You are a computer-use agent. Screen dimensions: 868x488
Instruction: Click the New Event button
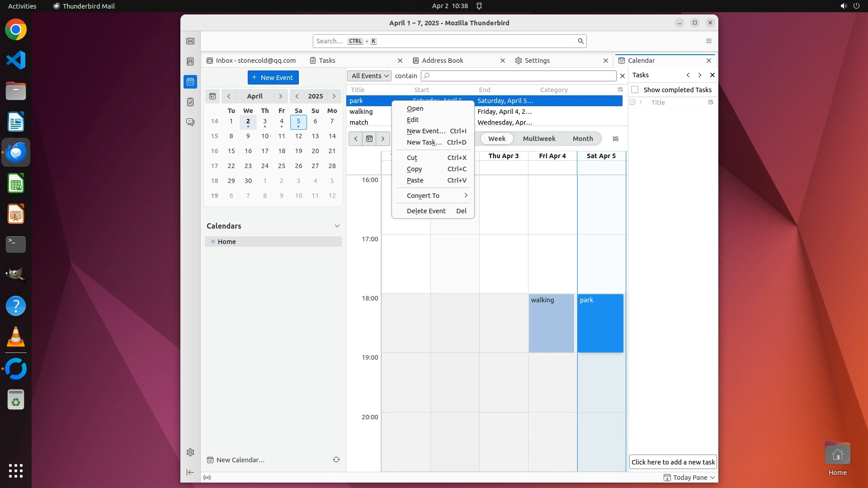pyautogui.click(x=273, y=78)
